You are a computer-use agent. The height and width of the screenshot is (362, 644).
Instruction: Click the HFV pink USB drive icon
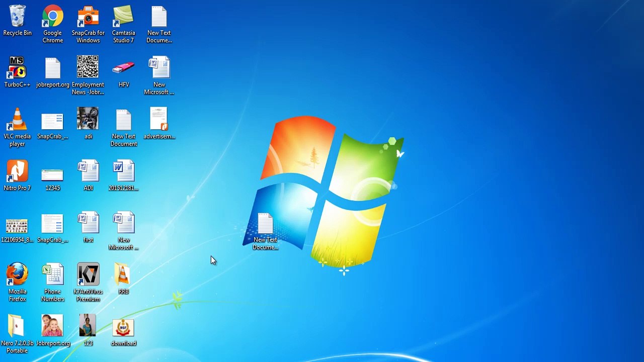pyautogui.click(x=123, y=72)
